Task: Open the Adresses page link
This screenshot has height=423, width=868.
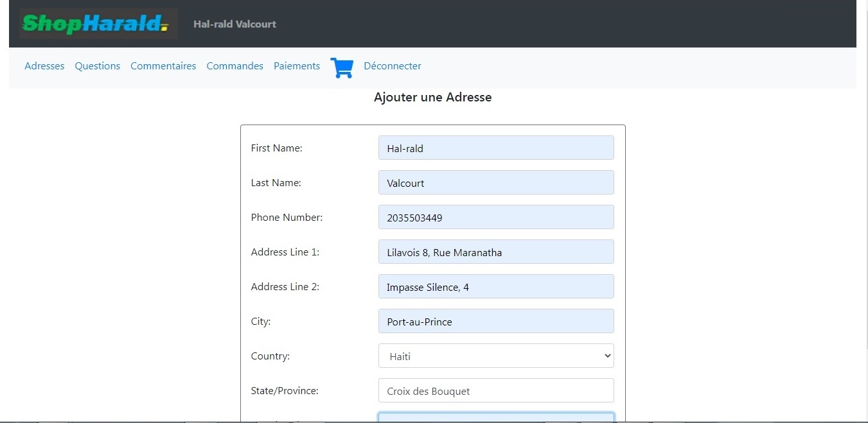Action: [44, 66]
